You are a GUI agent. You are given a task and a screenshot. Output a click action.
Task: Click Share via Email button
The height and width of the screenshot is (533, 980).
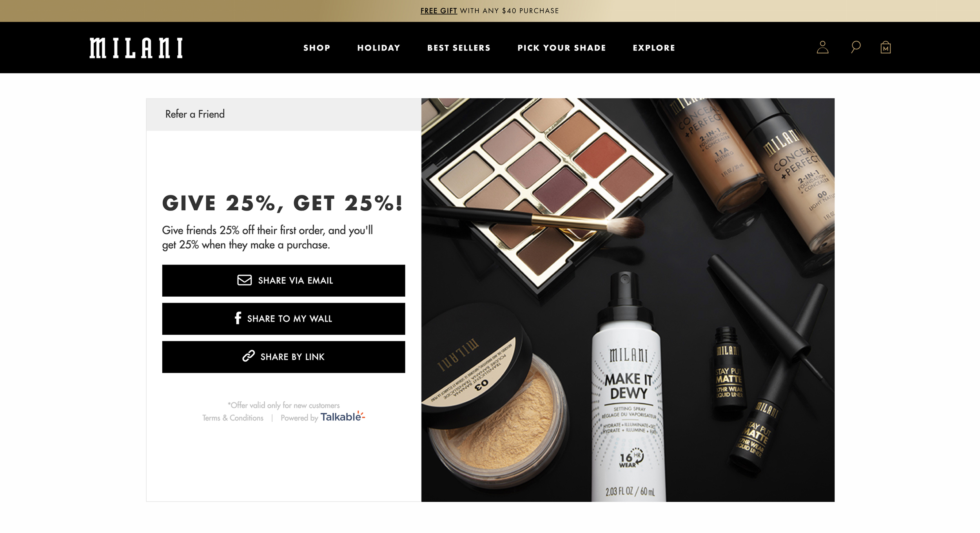coord(283,281)
